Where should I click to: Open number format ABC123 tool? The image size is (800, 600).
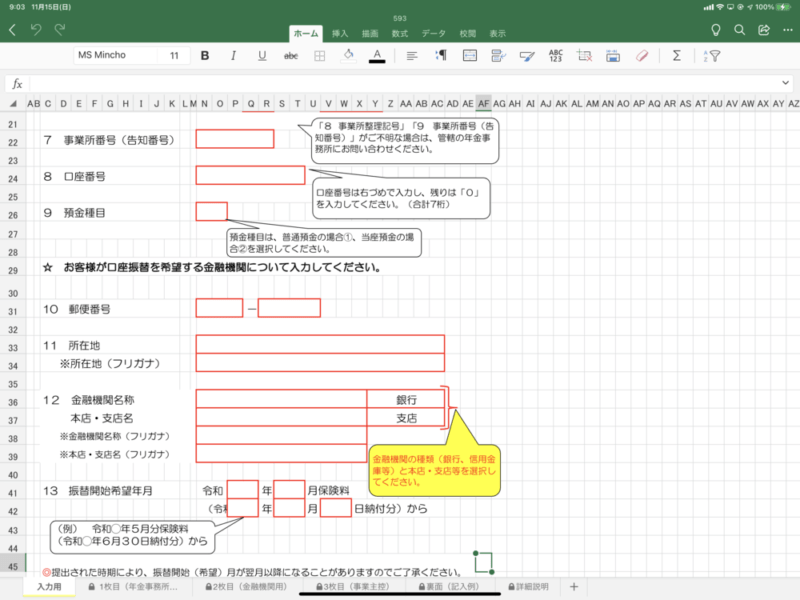pyautogui.click(x=556, y=56)
